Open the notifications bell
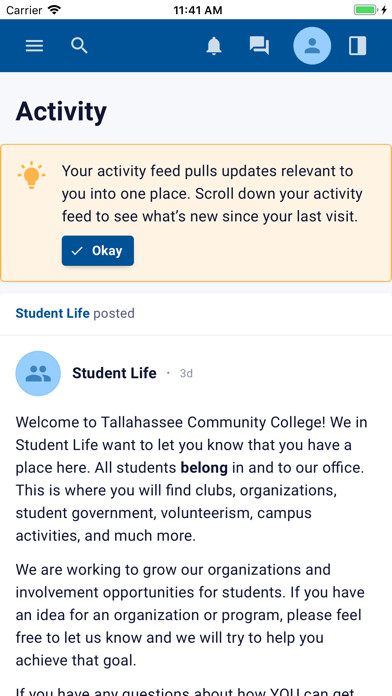 [214, 46]
